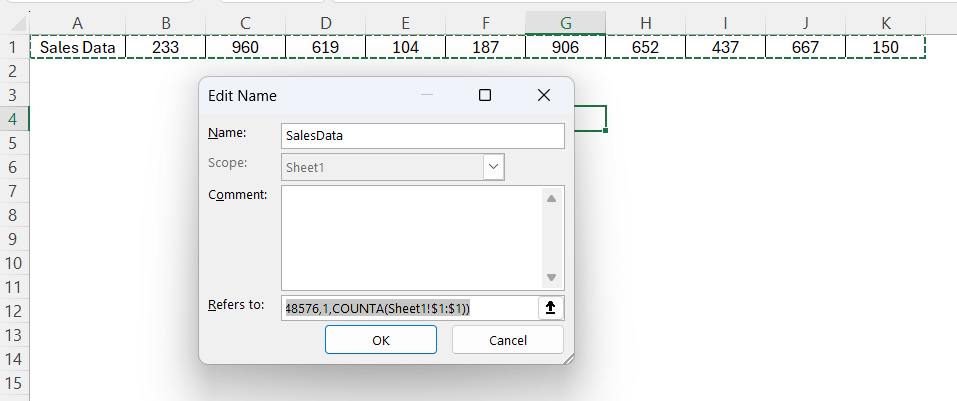Click row 12 header
Screen dimensions: 957x401
tap(14, 311)
